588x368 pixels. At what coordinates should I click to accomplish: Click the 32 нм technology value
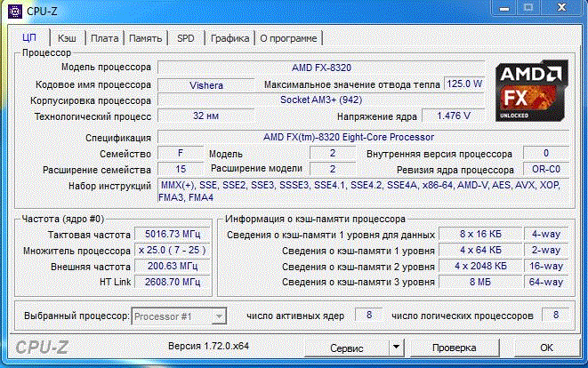[x=205, y=116]
